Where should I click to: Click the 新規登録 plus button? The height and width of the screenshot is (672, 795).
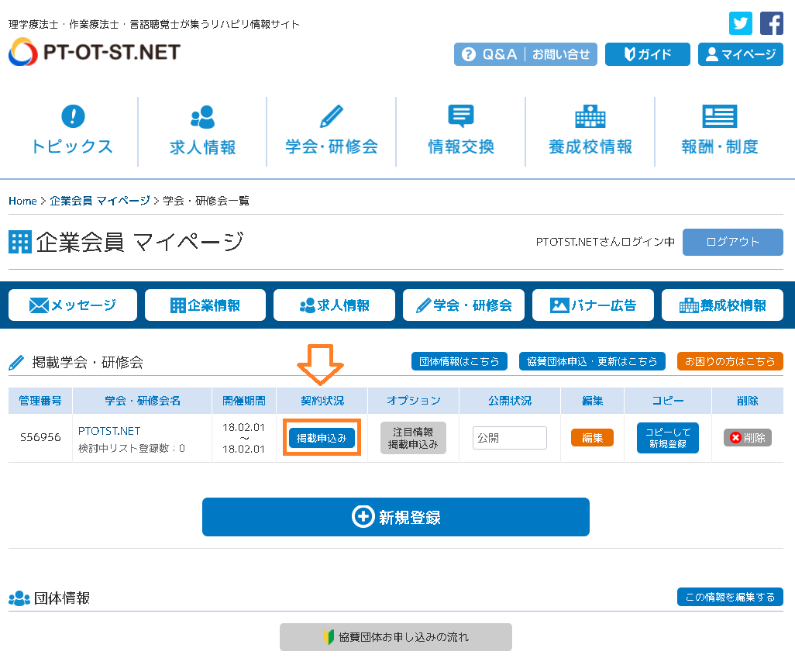pos(396,517)
